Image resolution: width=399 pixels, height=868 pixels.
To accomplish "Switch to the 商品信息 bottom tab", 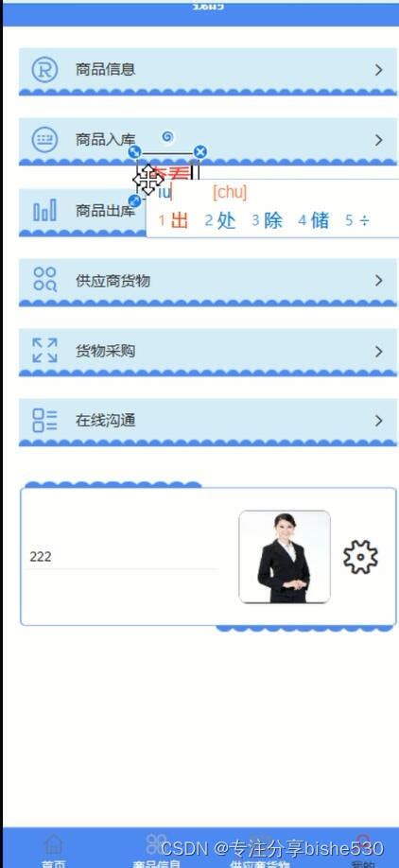I will [157, 851].
